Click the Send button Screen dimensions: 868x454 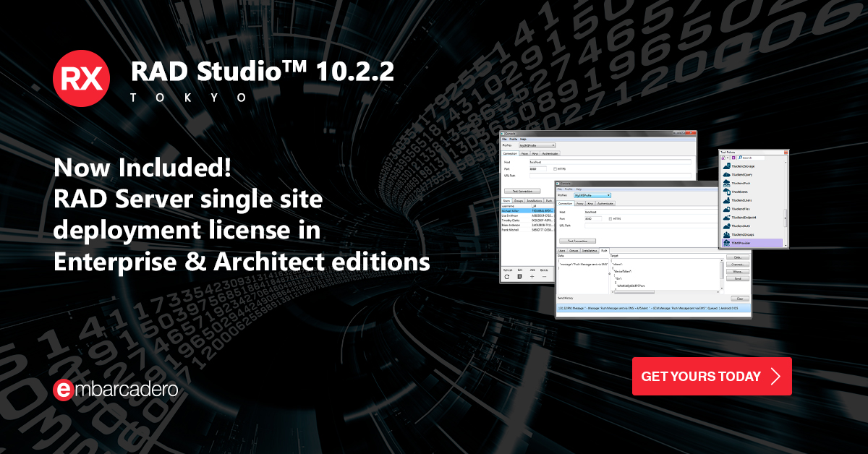point(738,278)
